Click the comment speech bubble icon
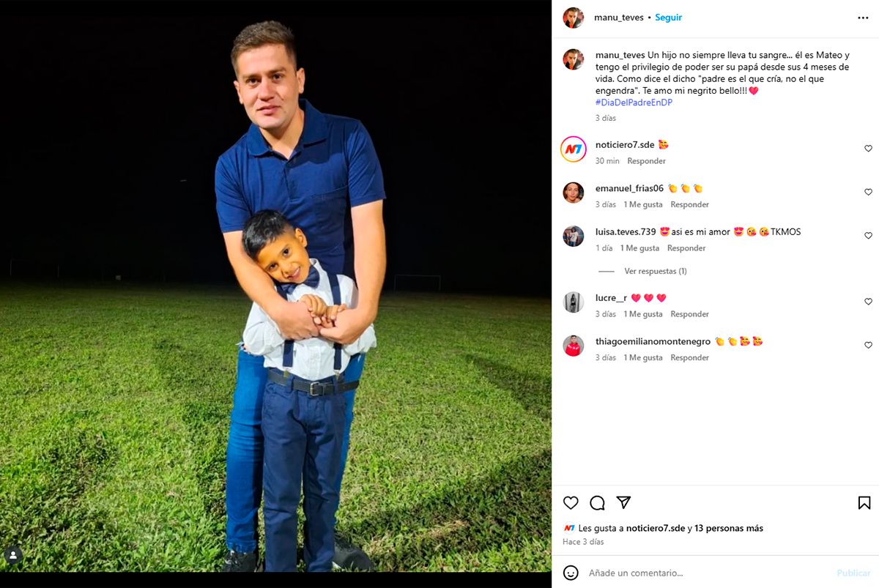 tap(597, 503)
